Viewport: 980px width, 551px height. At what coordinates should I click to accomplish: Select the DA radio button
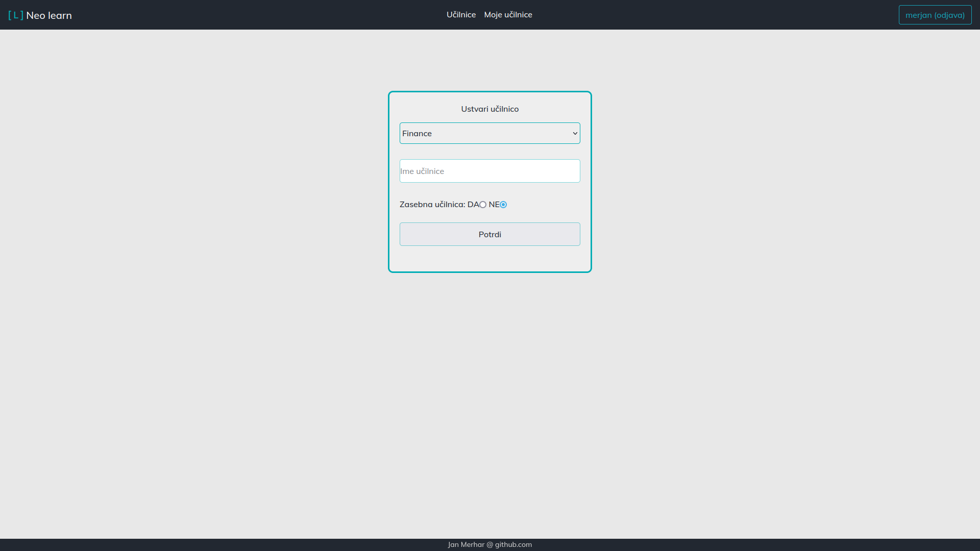coord(483,205)
